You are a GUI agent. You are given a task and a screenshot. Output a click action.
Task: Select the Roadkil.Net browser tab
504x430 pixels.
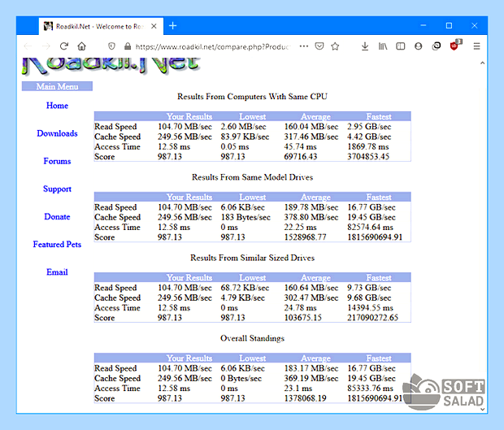[101, 26]
